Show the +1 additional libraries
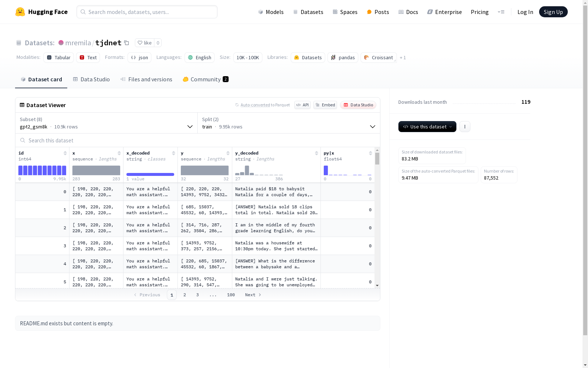588x368 pixels. coord(403,57)
